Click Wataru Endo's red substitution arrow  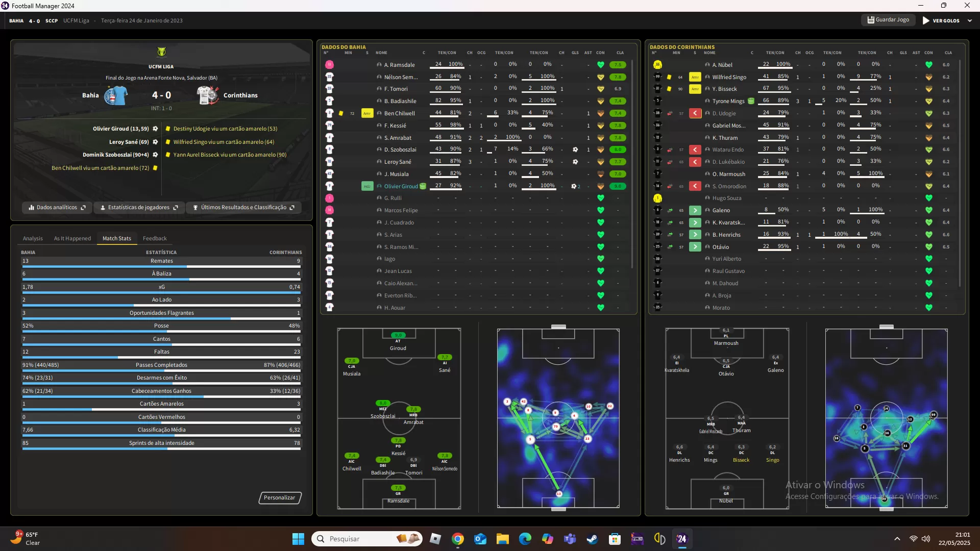coord(695,149)
